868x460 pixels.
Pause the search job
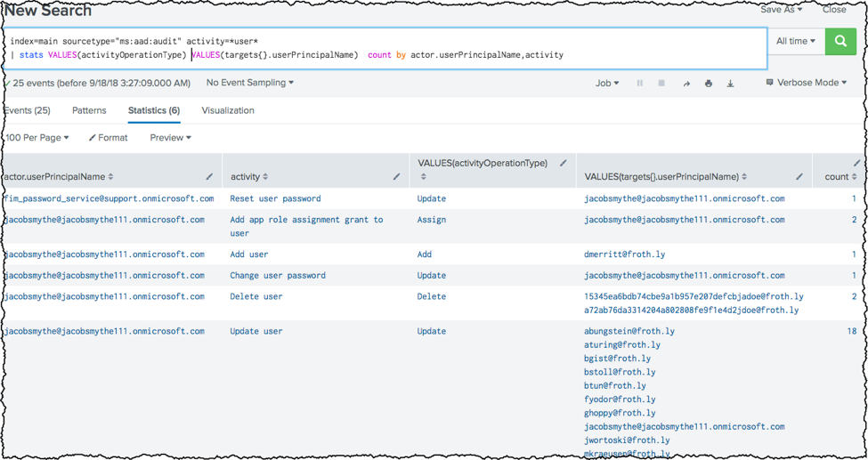pos(640,84)
